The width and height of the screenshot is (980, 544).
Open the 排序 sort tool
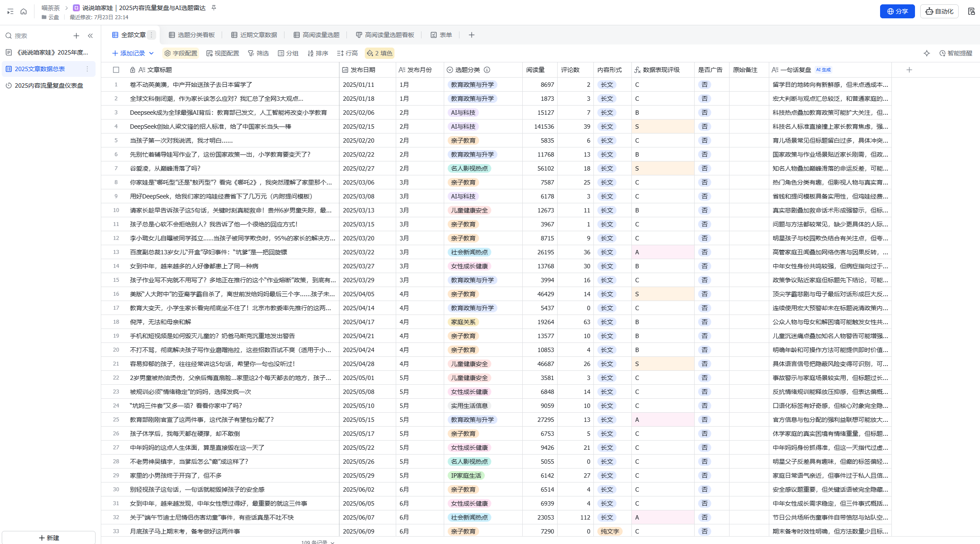pos(318,53)
